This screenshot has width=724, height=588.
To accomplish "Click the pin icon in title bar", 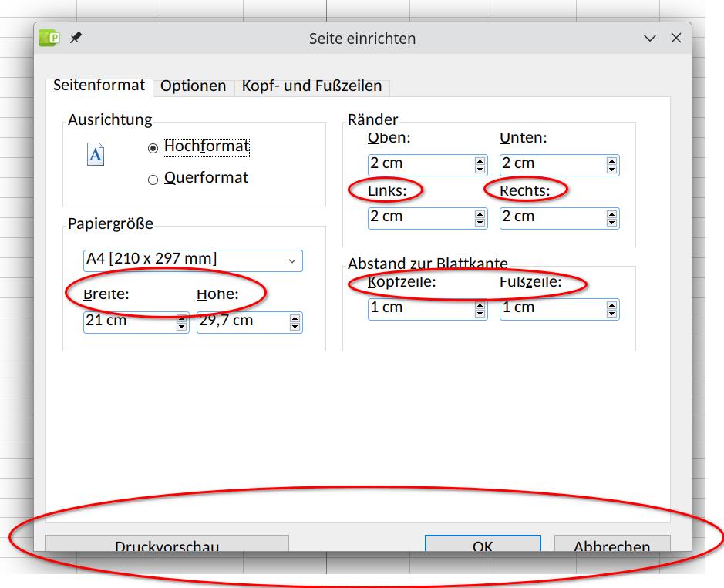I will (76, 38).
